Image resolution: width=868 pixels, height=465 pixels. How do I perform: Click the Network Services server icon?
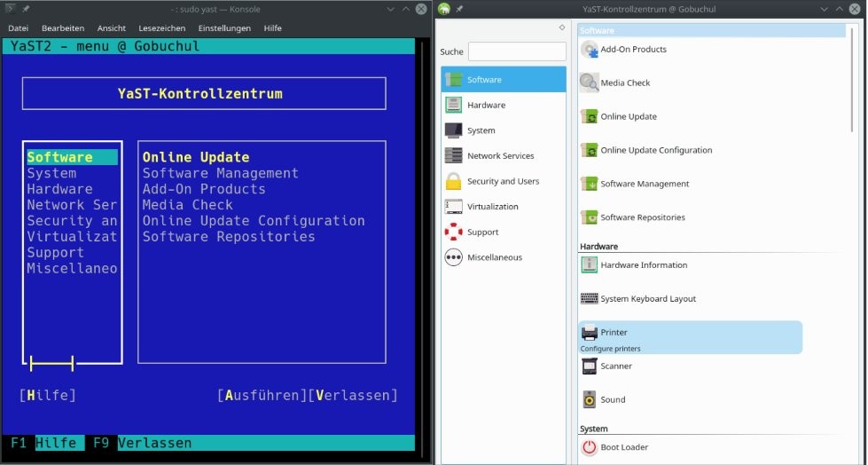(x=453, y=155)
